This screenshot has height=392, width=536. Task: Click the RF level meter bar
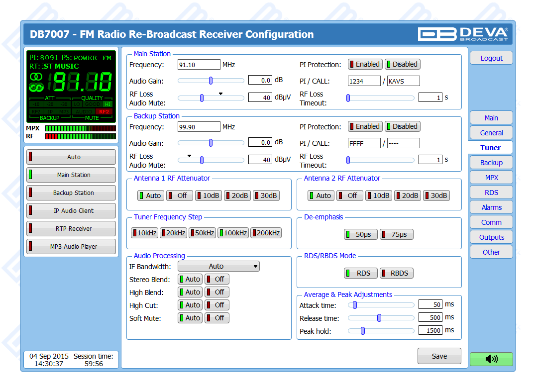click(80, 136)
